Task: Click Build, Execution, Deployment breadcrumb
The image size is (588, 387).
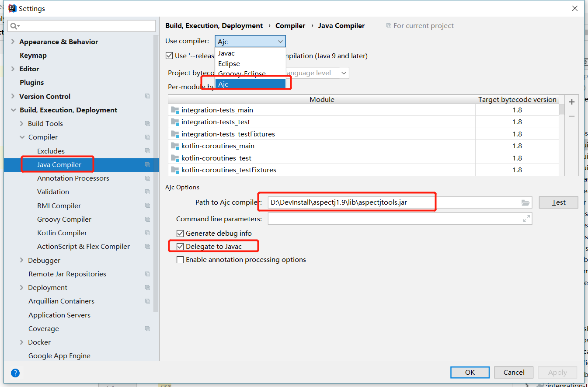Action: click(214, 26)
